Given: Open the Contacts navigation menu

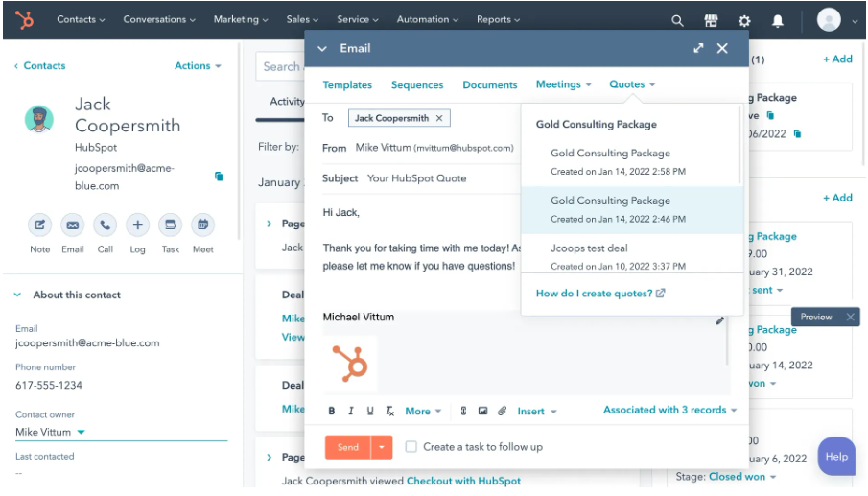Looking at the screenshot, I should 81,19.
